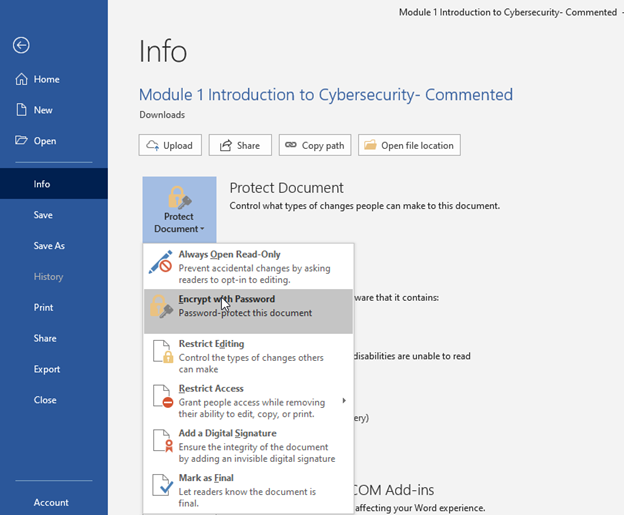Select the New label in sidebar
The width and height of the screenshot is (624, 515).
pyautogui.click(x=43, y=110)
